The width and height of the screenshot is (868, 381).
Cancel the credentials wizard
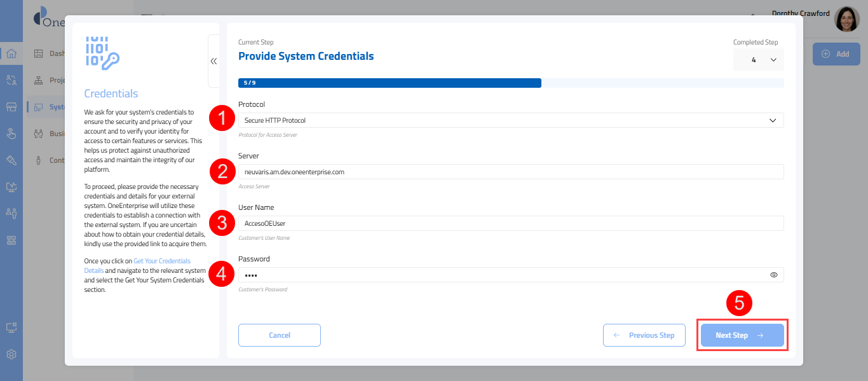[280, 335]
